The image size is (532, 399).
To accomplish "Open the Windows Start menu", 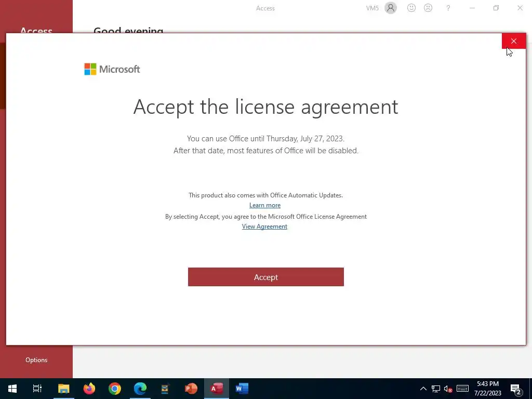I will point(12,389).
